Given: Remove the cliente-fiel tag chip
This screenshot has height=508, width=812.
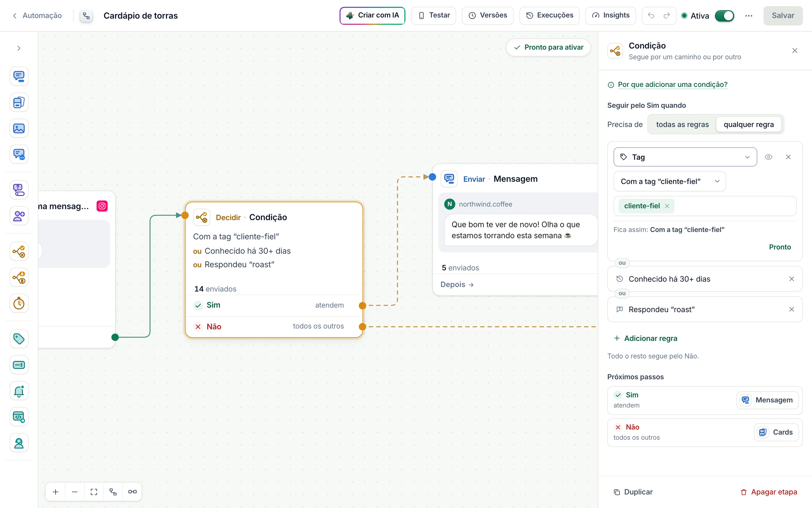Looking at the screenshot, I should (667, 206).
